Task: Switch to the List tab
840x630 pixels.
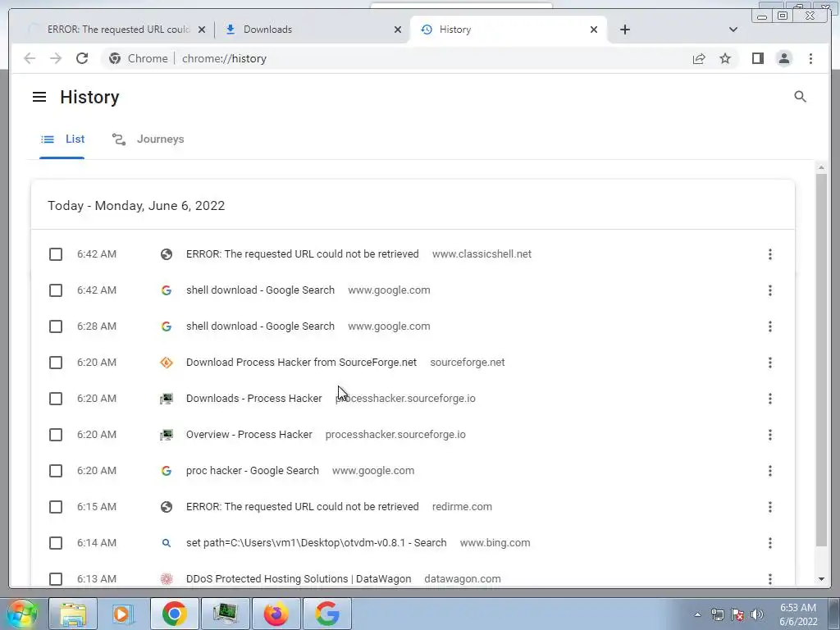Action: 62,139
